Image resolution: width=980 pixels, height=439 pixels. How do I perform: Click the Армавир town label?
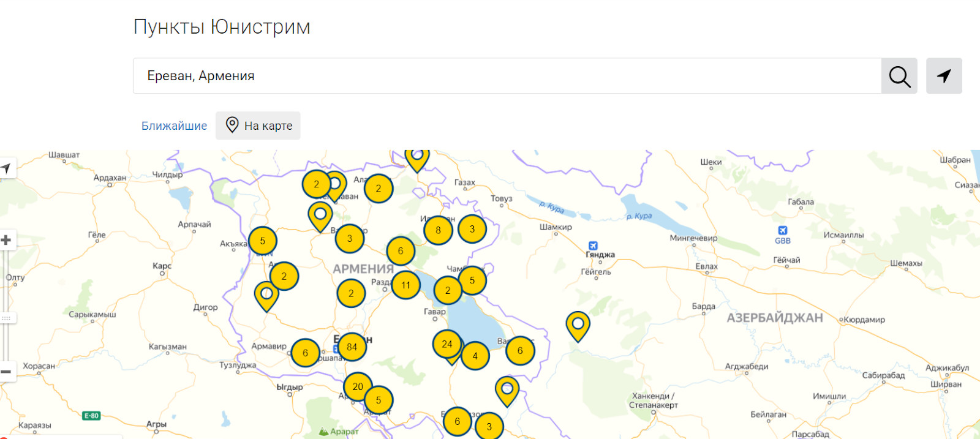click(x=269, y=347)
